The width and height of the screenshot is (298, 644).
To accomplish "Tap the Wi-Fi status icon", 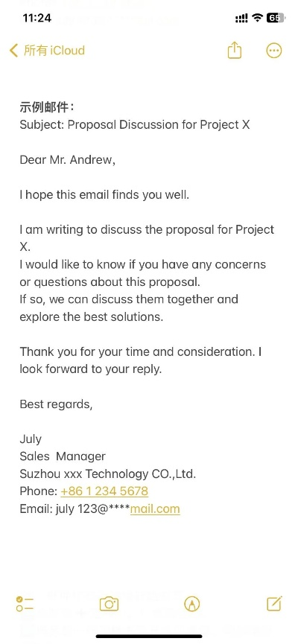I will pyautogui.click(x=258, y=18).
